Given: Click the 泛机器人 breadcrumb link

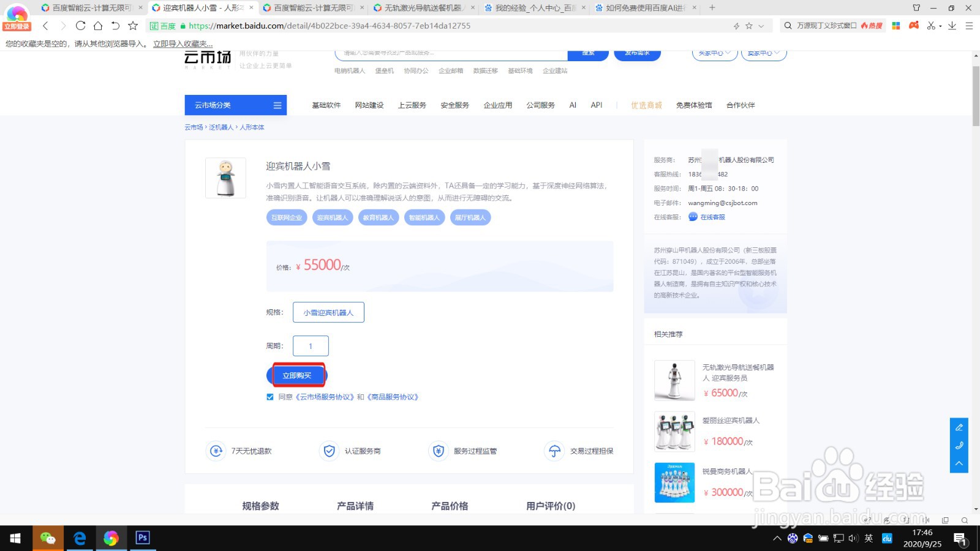Looking at the screenshot, I should click(x=221, y=127).
